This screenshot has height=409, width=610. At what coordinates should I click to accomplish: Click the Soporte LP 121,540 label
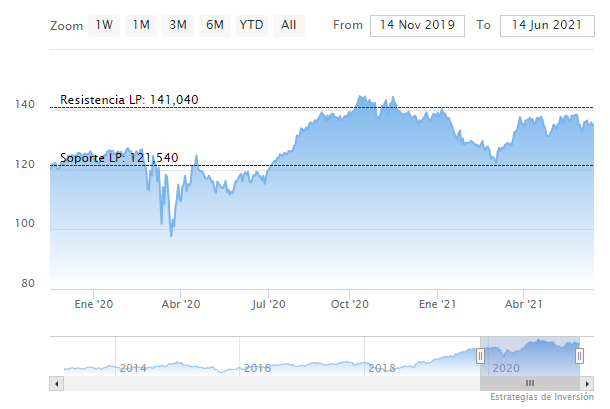click(119, 158)
